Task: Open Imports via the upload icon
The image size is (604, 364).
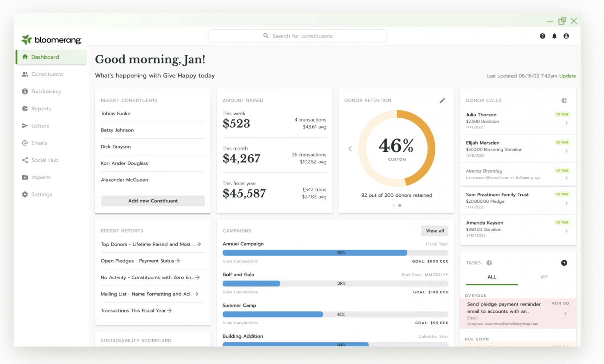Action: [25, 177]
